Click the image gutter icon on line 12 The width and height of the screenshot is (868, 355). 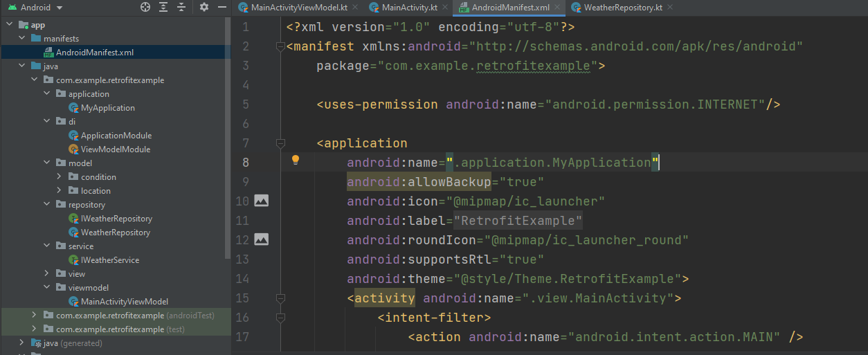(261, 239)
